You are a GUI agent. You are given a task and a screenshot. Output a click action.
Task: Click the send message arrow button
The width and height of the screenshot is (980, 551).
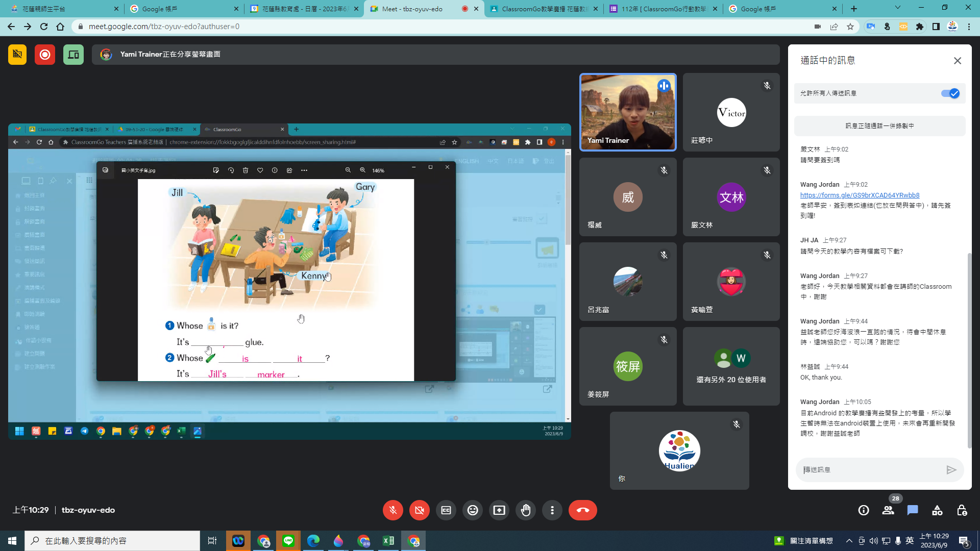(x=951, y=470)
